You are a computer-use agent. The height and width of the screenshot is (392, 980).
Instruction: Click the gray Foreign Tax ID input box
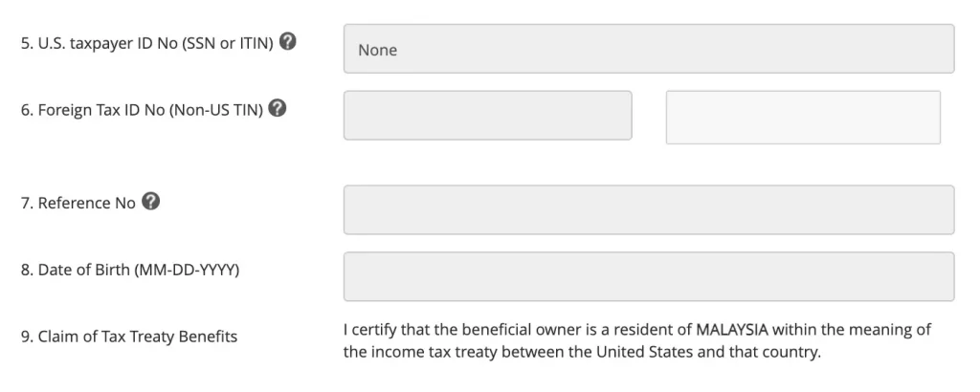click(487, 116)
